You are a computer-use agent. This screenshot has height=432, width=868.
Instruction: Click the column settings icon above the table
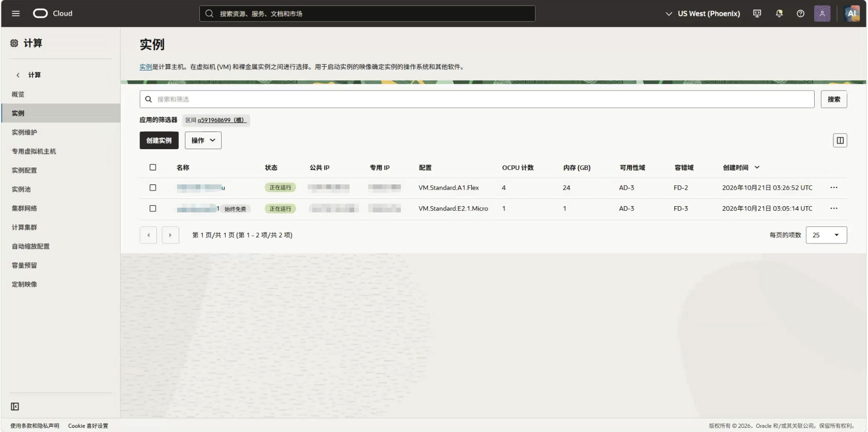tap(840, 140)
